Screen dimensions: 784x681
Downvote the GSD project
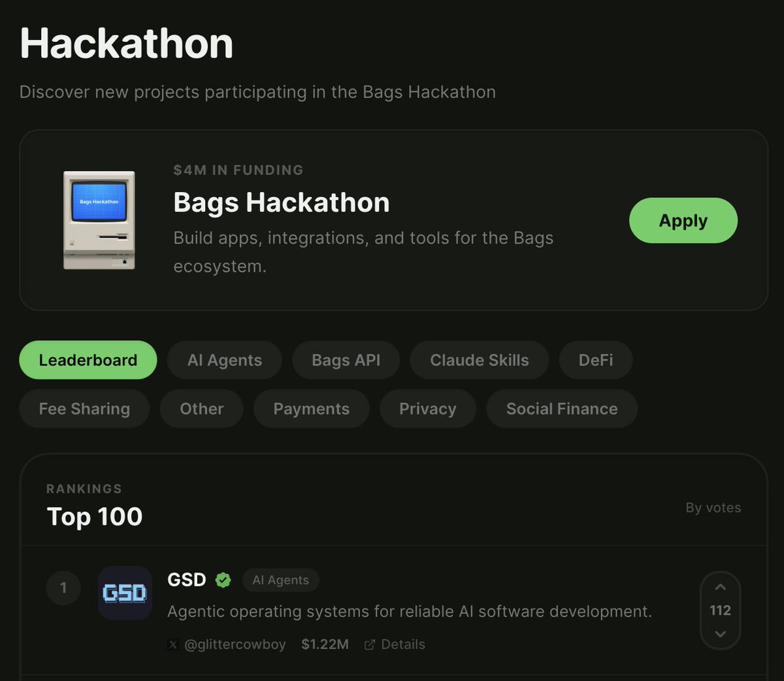click(721, 634)
